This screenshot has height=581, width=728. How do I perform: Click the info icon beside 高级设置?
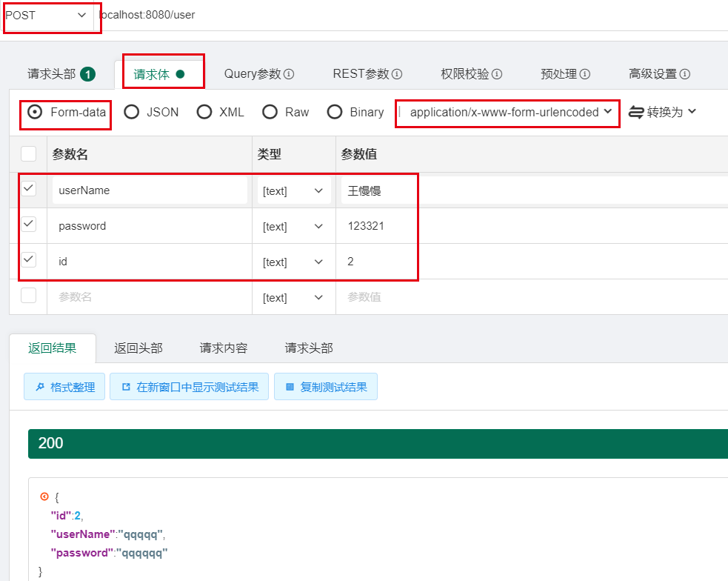[685, 73]
